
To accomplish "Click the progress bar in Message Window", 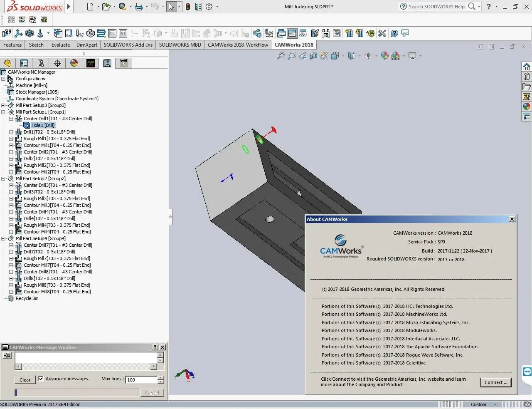I will click(x=77, y=392).
